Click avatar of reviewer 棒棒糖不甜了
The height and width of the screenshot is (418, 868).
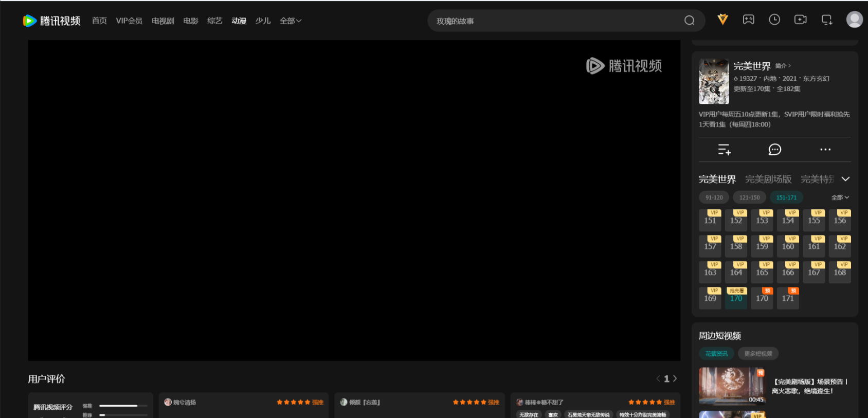click(x=520, y=402)
